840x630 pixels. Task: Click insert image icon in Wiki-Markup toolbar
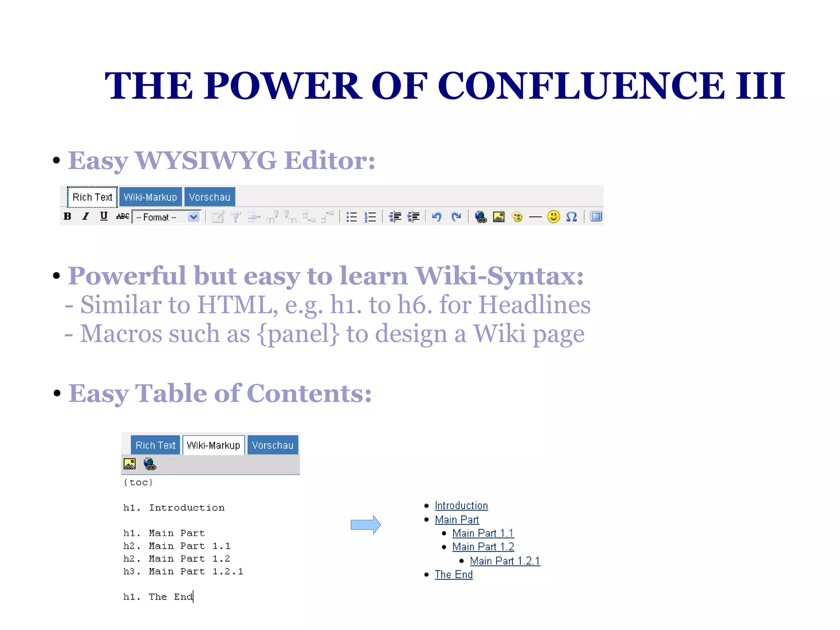[130, 464]
